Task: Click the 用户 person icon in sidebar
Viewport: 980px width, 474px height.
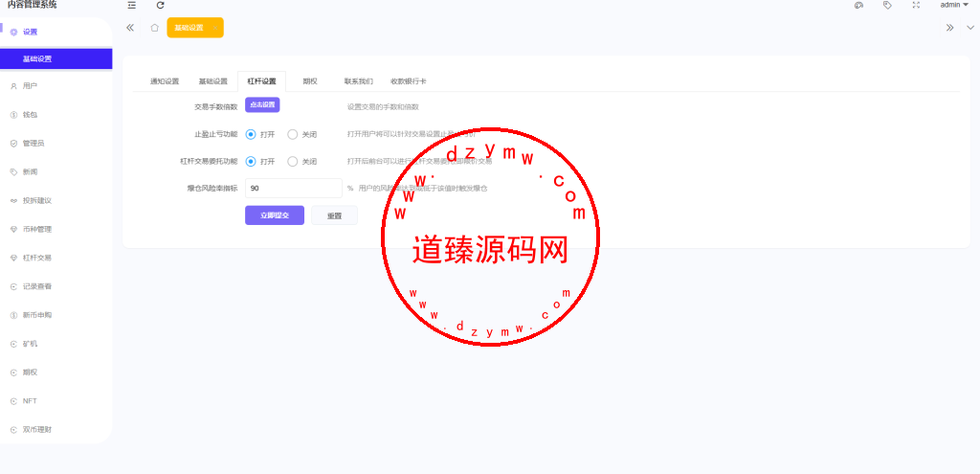Action: coord(13,86)
